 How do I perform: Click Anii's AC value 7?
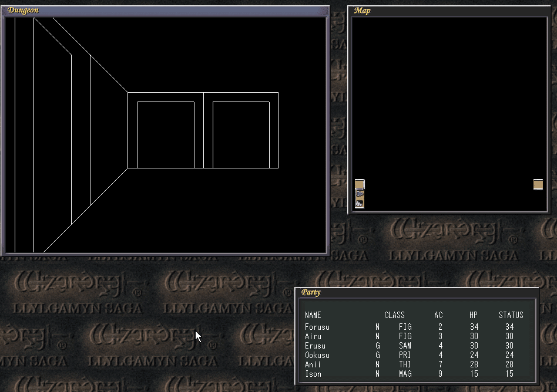click(441, 364)
